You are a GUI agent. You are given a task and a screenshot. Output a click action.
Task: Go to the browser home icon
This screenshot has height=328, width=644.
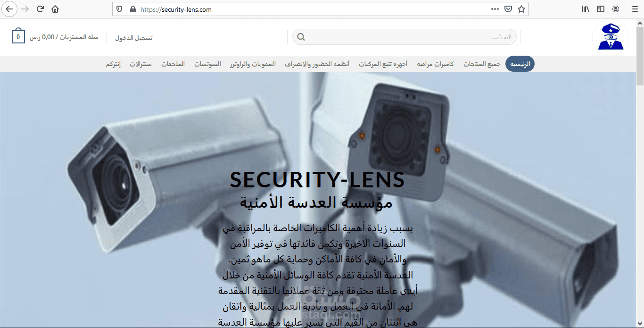click(55, 9)
